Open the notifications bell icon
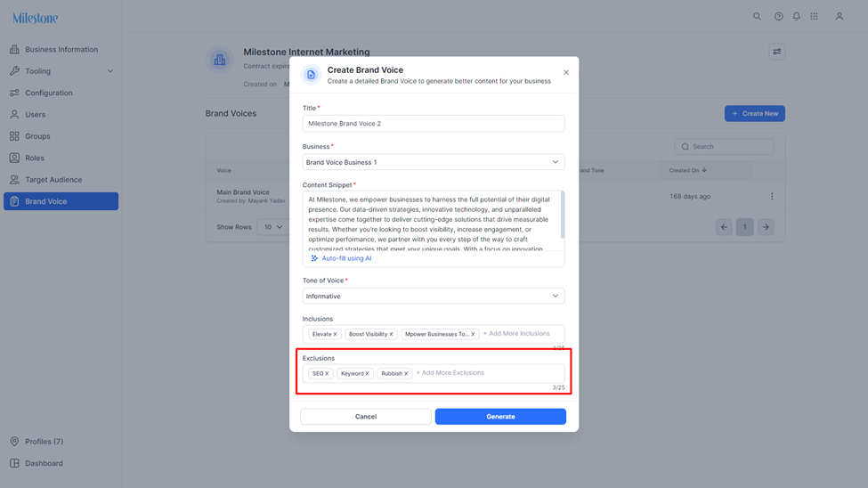The height and width of the screenshot is (488, 868). [796, 17]
